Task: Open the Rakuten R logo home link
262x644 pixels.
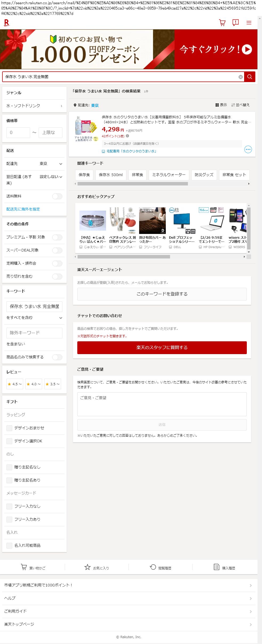Action: click(7, 23)
